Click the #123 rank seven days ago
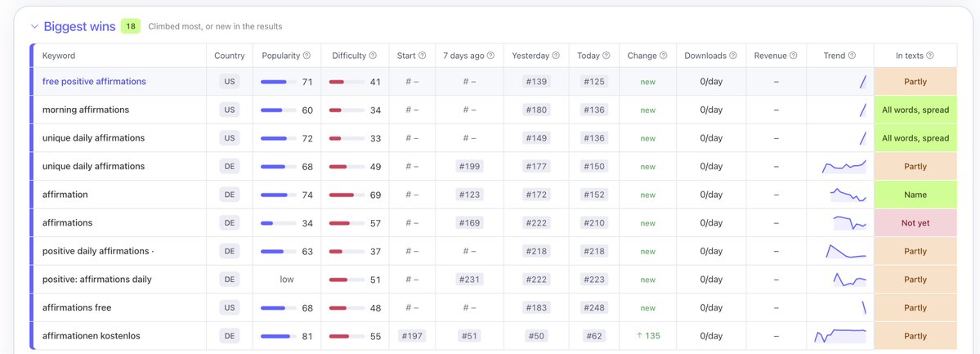980x354 pixels. pos(469,195)
